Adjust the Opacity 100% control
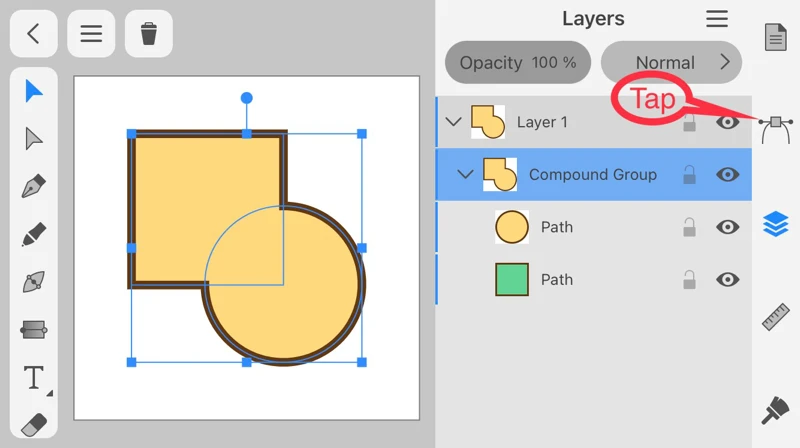800x448 pixels. [x=517, y=62]
